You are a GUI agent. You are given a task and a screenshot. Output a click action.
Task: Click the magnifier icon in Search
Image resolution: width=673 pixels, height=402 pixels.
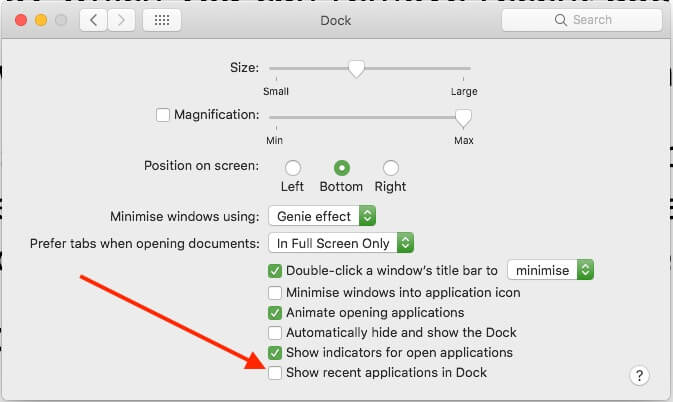coord(561,20)
